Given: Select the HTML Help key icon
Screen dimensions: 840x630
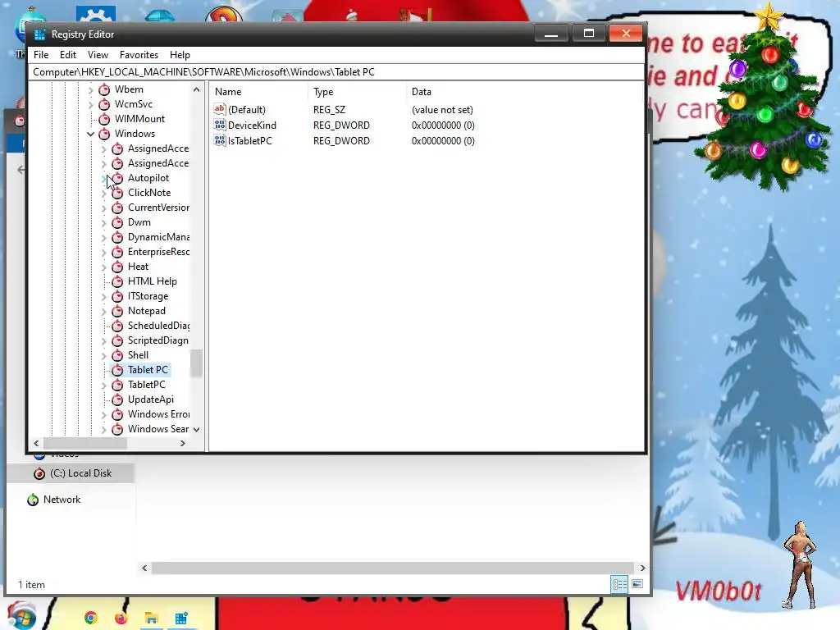Looking at the screenshot, I should (x=117, y=281).
